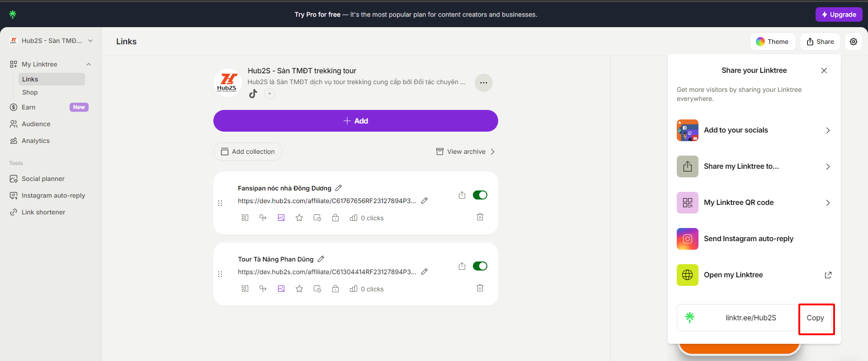Click the linktr.ee/Hub2S URL field
868x361 pixels.
(x=751, y=318)
